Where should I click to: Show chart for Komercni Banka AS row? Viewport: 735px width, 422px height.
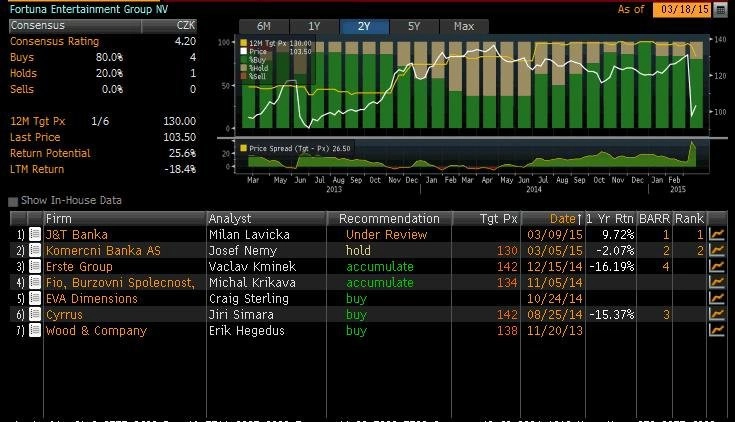click(x=717, y=250)
